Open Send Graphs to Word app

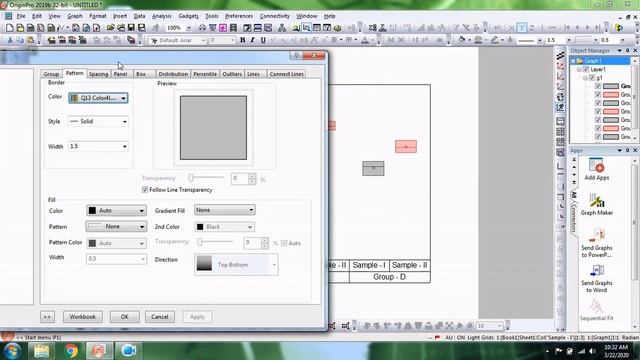[596, 278]
